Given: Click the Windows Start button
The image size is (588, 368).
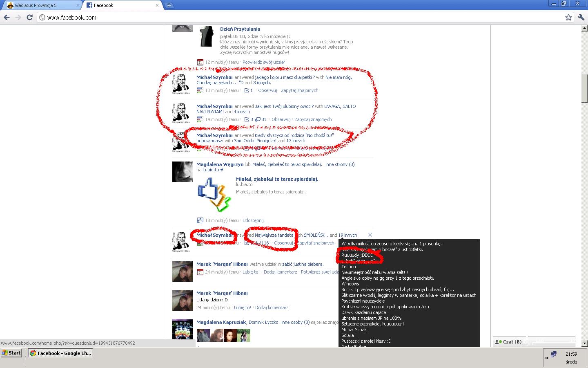Looking at the screenshot, I should [x=11, y=353].
